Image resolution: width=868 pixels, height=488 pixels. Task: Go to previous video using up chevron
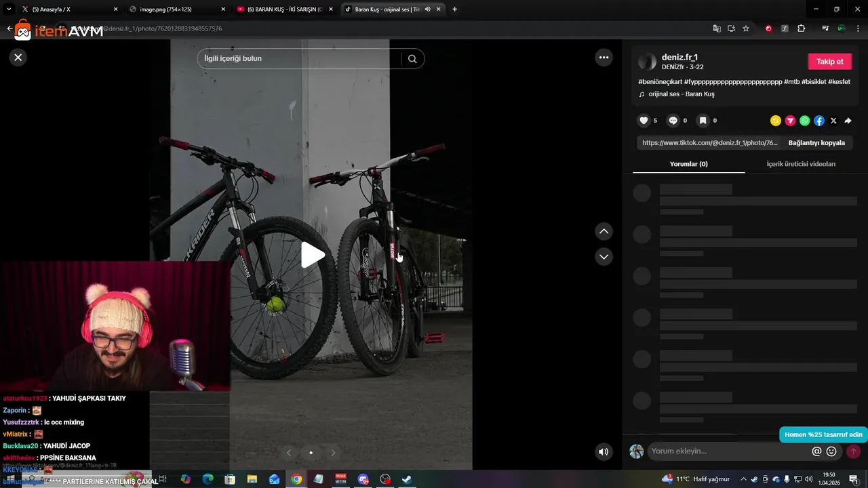[x=604, y=232]
